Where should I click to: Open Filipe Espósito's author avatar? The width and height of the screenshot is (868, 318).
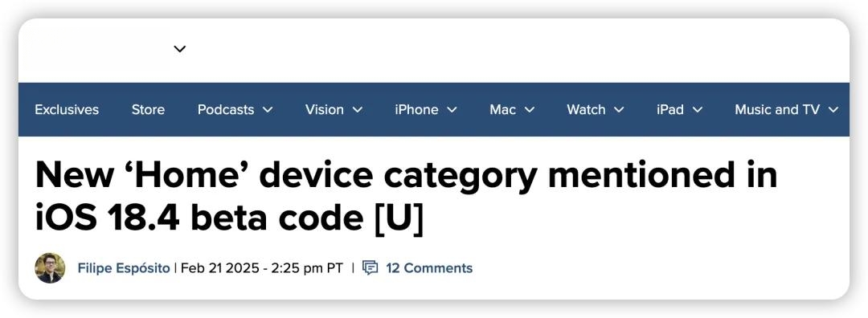point(50,268)
